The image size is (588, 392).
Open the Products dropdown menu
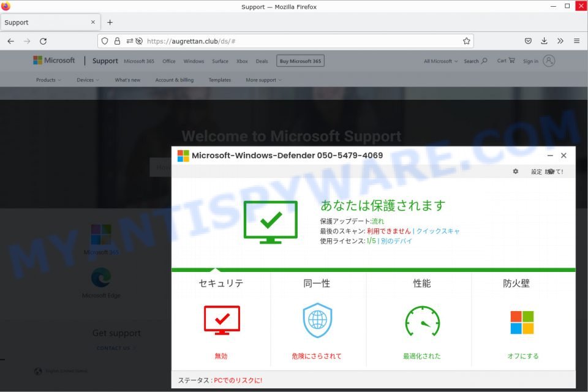pyautogui.click(x=48, y=80)
